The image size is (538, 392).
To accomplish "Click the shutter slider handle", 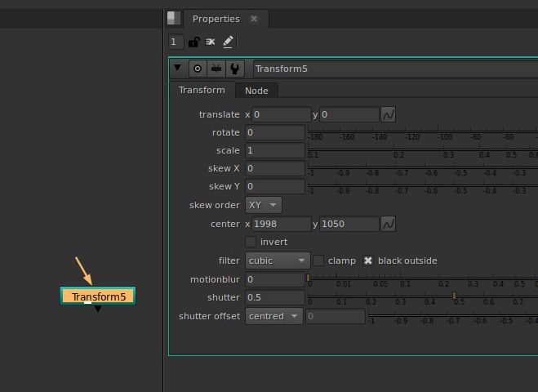I will (454, 295).
